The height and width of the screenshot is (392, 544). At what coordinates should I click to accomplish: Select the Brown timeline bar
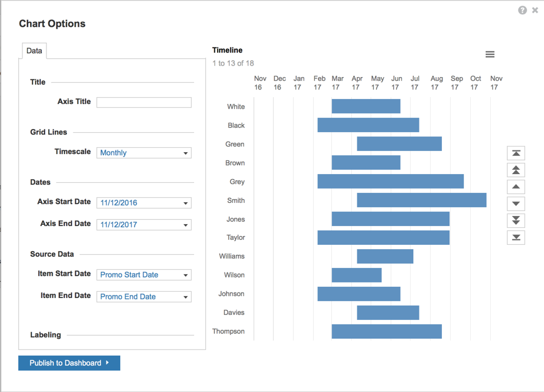366,162
